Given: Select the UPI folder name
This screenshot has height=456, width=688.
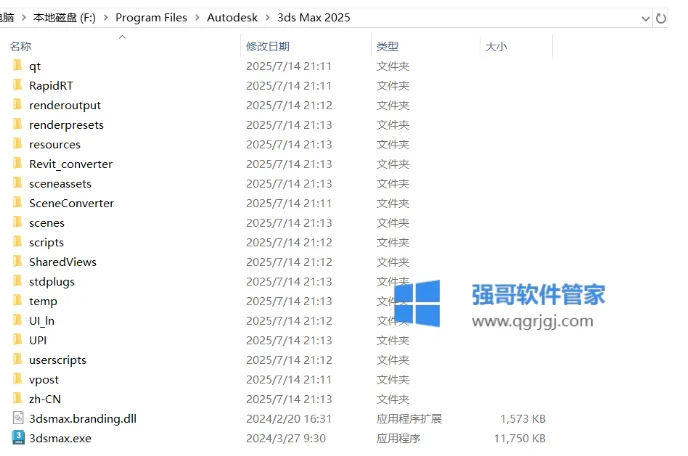Looking at the screenshot, I should 38,340.
